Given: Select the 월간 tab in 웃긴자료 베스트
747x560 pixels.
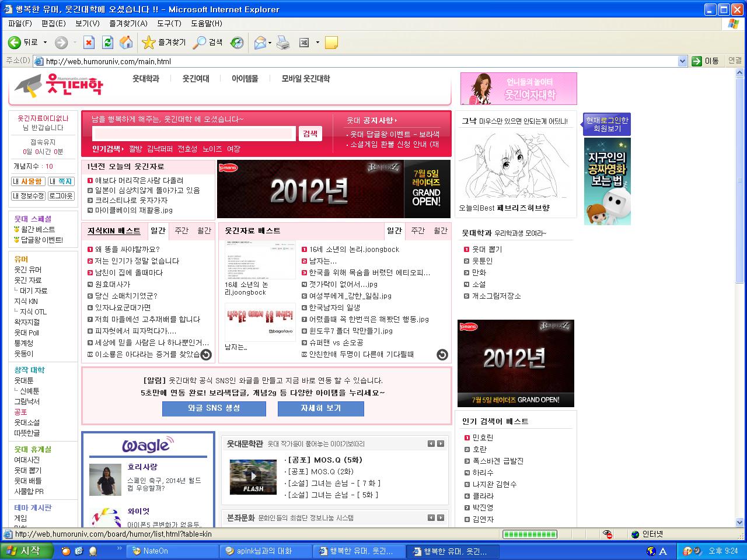Looking at the screenshot, I should (441, 231).
